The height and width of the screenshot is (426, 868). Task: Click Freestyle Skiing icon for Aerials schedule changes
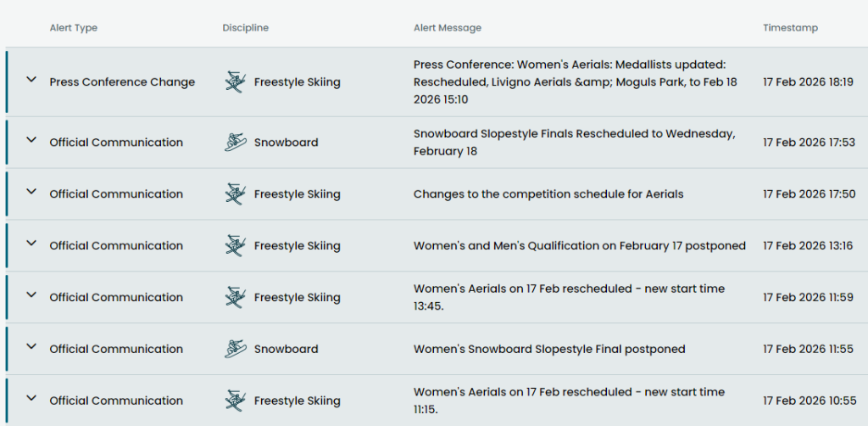pyautogui.click(x=235, y=193)
